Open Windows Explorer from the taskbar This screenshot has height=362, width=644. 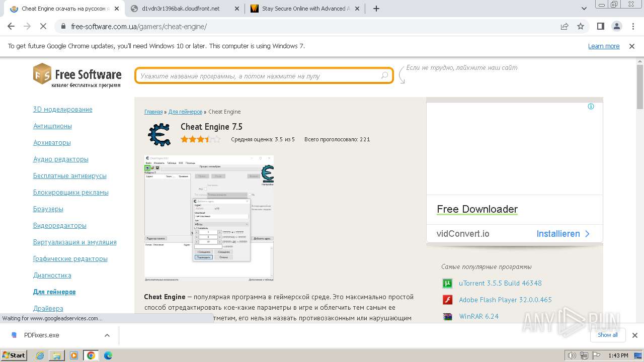pos(57,355)
